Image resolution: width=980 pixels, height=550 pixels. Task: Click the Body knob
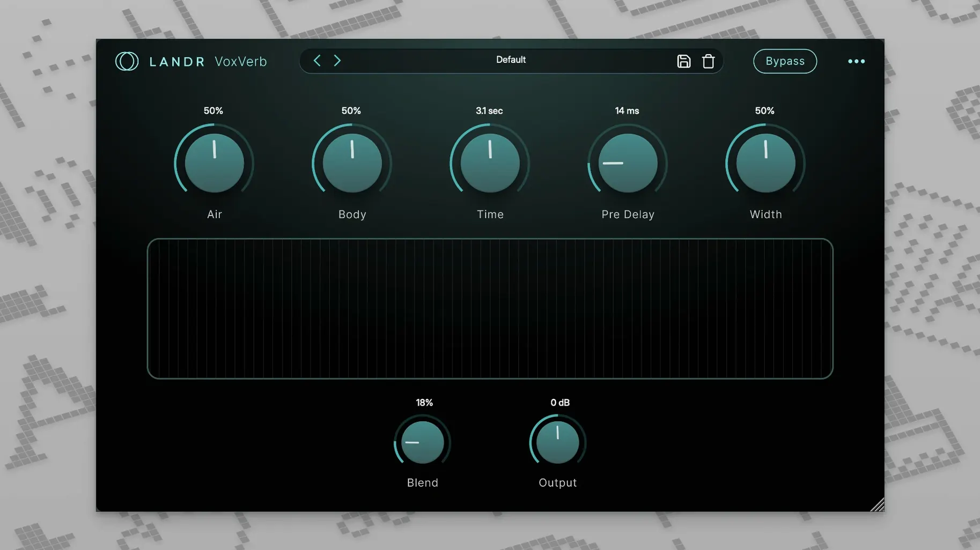pos(352,162)
